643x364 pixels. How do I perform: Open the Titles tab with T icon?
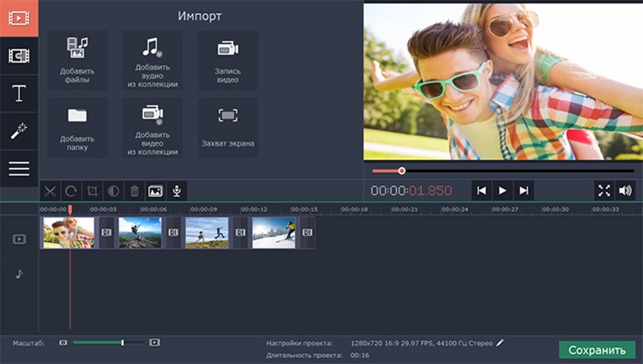click(x=19, y=93)
